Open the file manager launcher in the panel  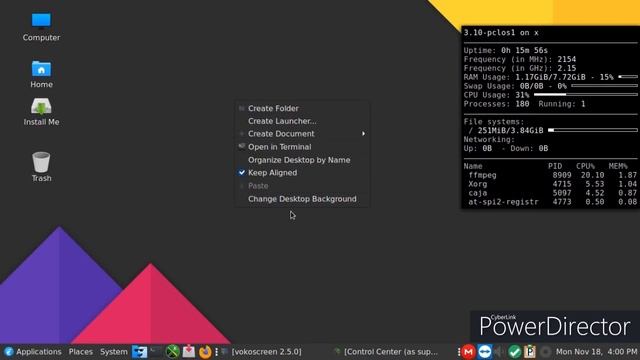[139, 351]
